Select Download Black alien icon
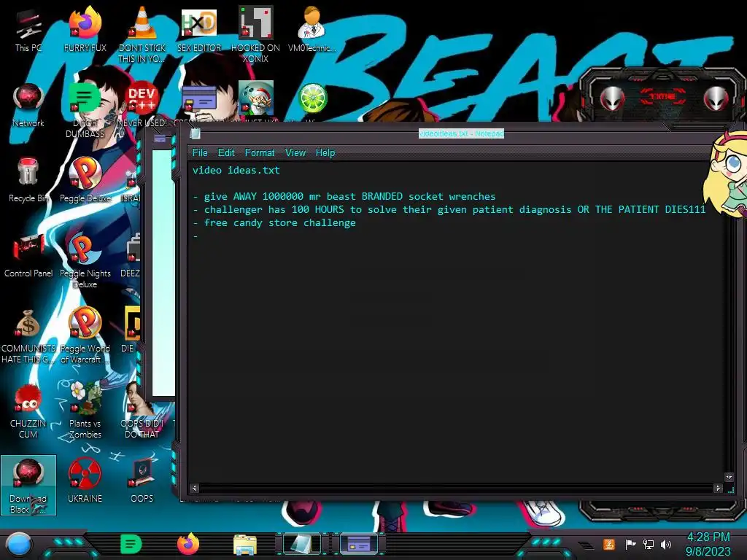Viewport: 747px width, 560px height. [28, 485]
